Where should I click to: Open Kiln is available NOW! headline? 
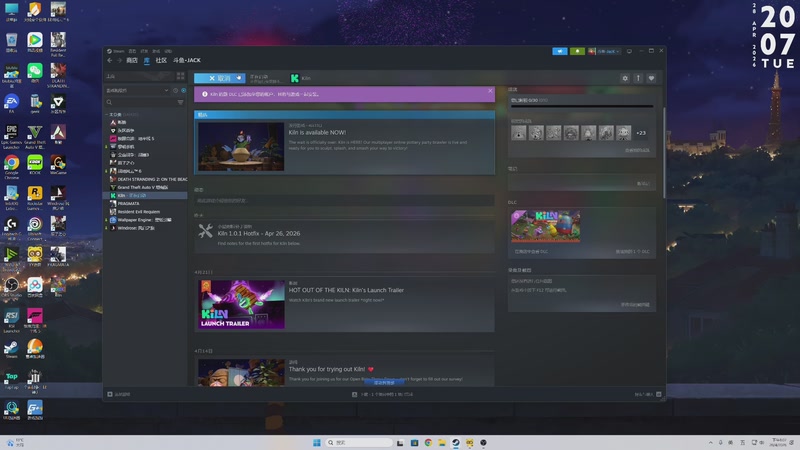(x=317, y=133)
